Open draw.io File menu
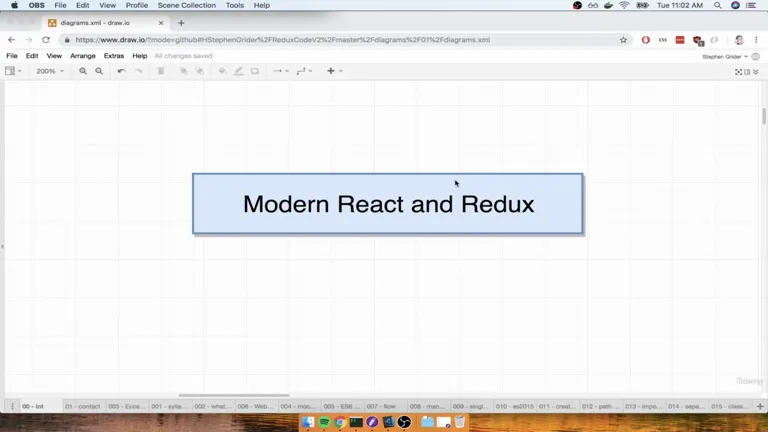Viewport: 768px width, 432px height. pyautogui.click(x=12, y=56)
